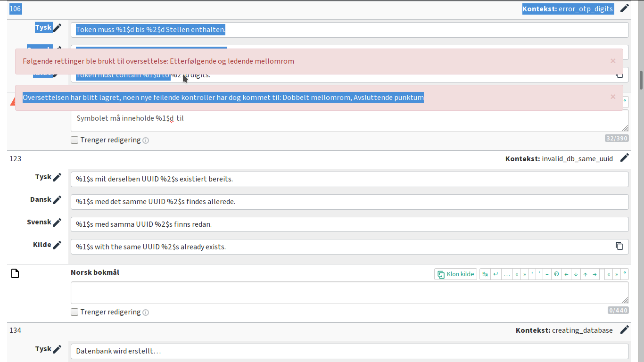Edit context of creating_database string
Image resolution: width=644 pixels, height=362 pixels.
625,330
